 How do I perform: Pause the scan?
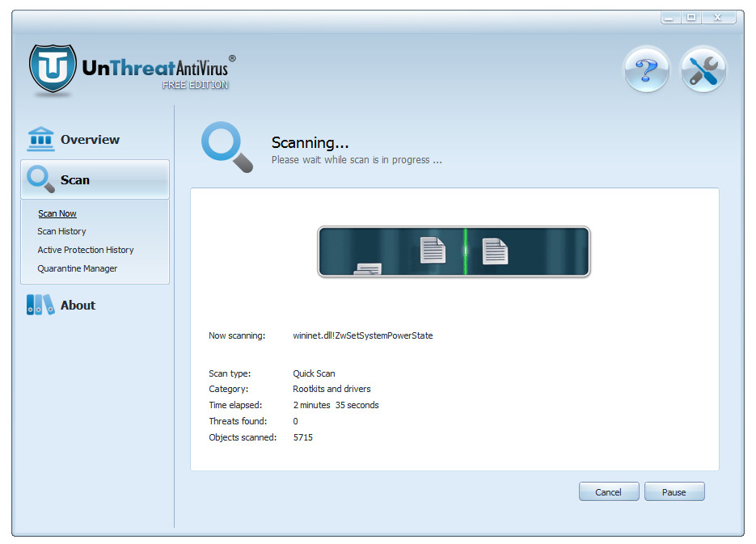pyautogui.click(x=674, y=491)
